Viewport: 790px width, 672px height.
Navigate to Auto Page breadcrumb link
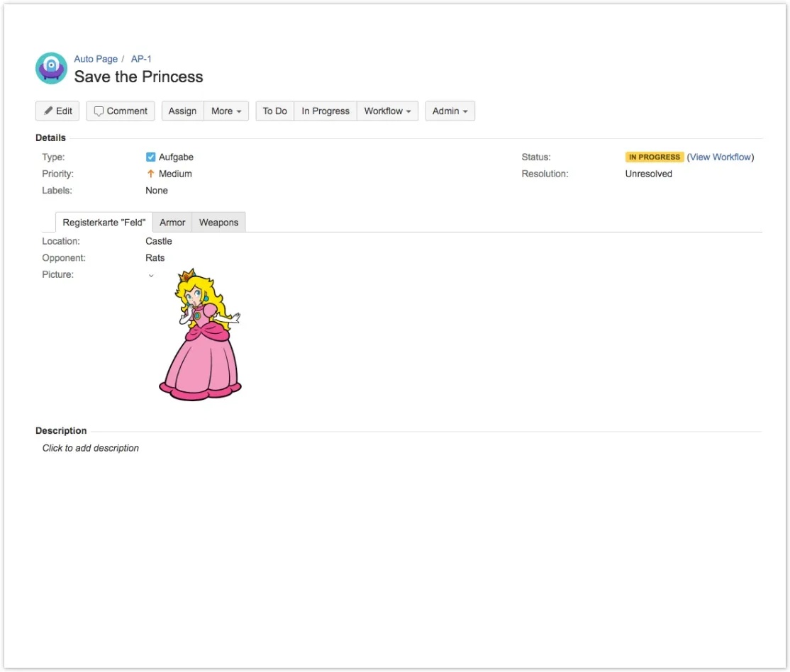pos(96,59)
